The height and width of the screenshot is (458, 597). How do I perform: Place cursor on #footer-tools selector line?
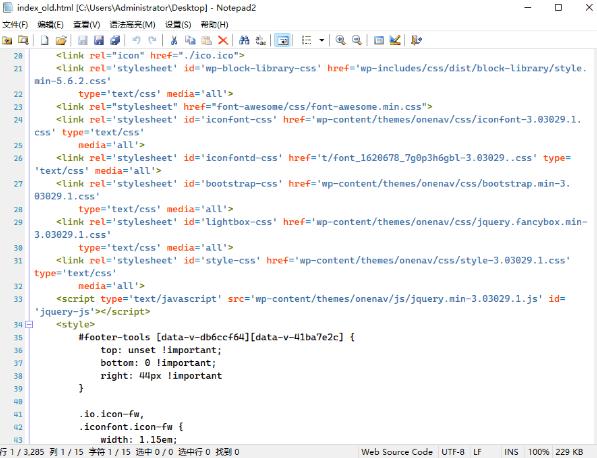216,337
